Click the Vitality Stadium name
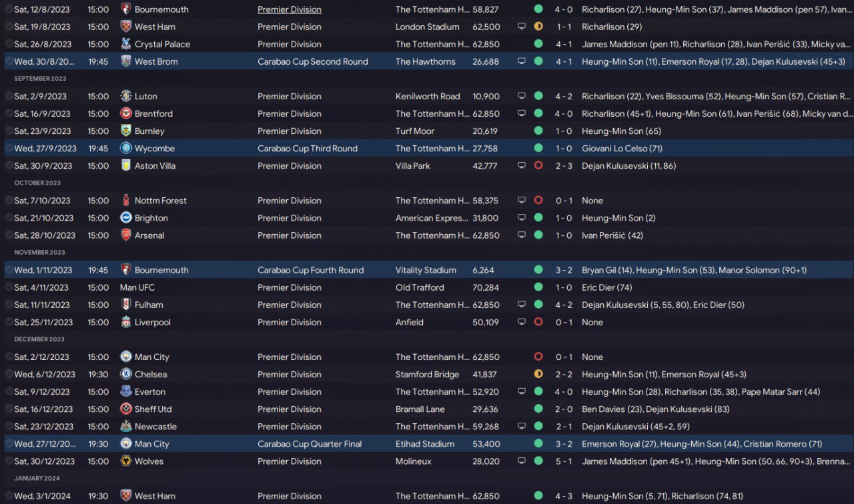The image size is (854, 504). click(426, 270)
